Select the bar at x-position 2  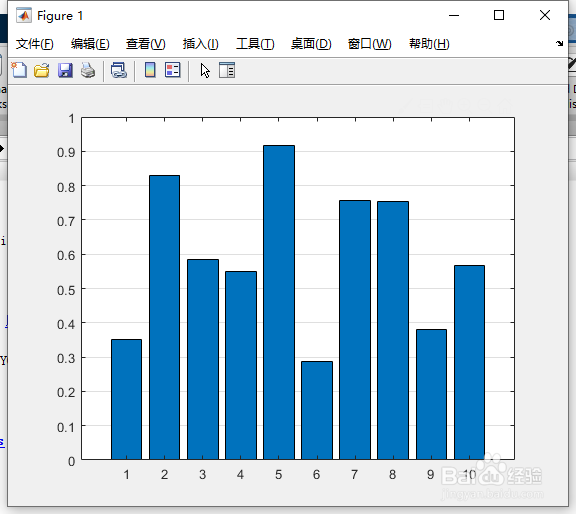click(164, 317)
